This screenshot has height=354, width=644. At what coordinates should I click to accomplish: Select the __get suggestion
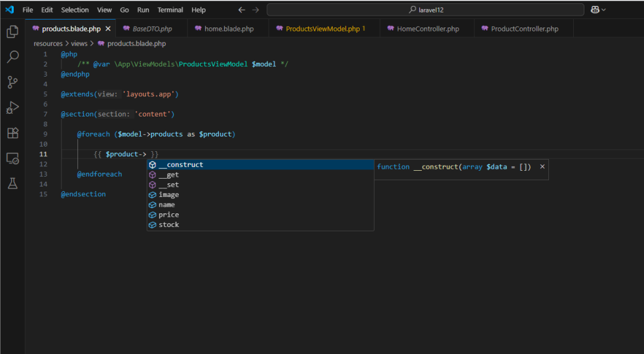point(260,175)
